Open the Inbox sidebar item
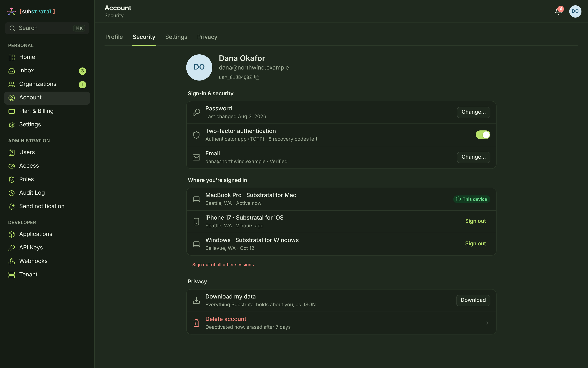The width and height of the screenshot is (588, 368). [47, 71]
